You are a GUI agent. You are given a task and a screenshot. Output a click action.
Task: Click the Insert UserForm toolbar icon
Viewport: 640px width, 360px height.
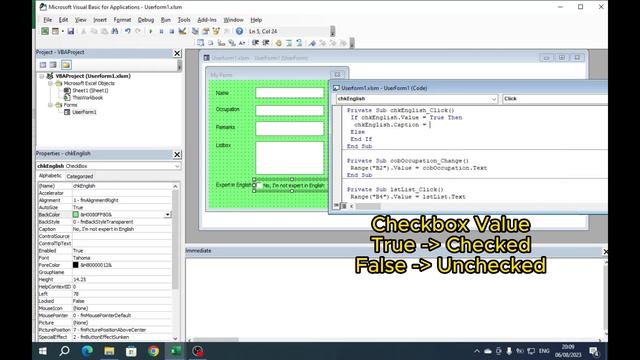point(55,31)
